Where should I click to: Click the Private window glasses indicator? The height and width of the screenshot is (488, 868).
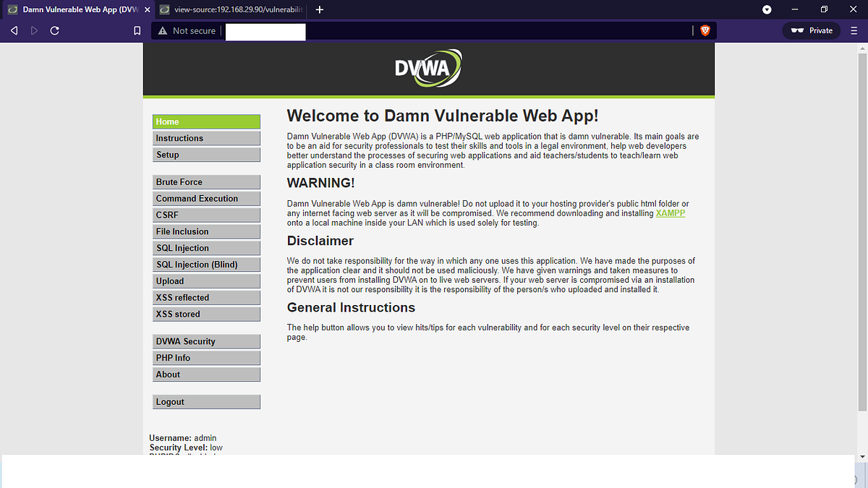811,30
